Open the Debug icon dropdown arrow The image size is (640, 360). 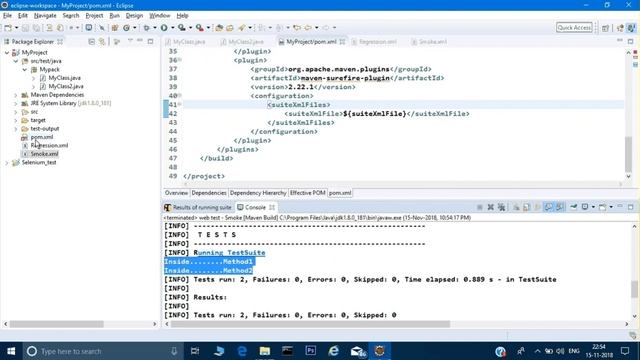155,28
